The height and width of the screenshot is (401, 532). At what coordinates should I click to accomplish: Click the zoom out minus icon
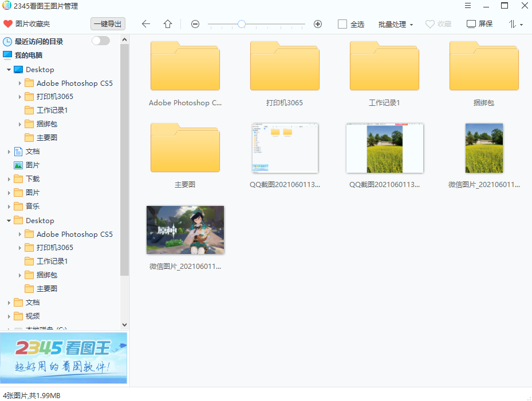pyautogui.click(x=195, y=24)
